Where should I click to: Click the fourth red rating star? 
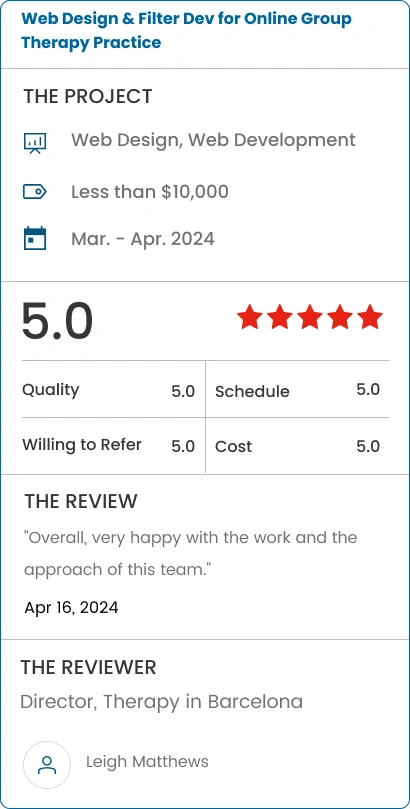pyautogui.click(x=340, y=317)
